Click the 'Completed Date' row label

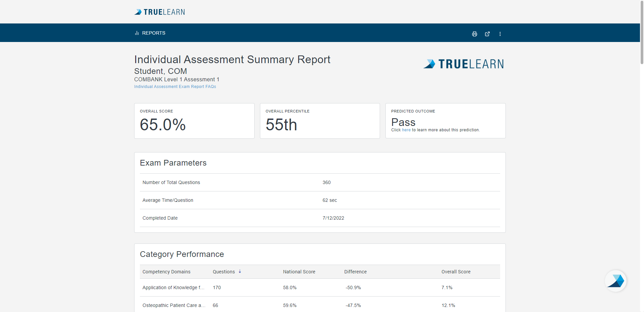160,218
